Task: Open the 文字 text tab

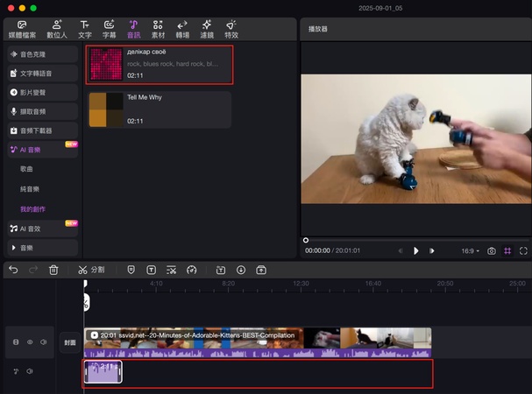Action: (85, 30)
